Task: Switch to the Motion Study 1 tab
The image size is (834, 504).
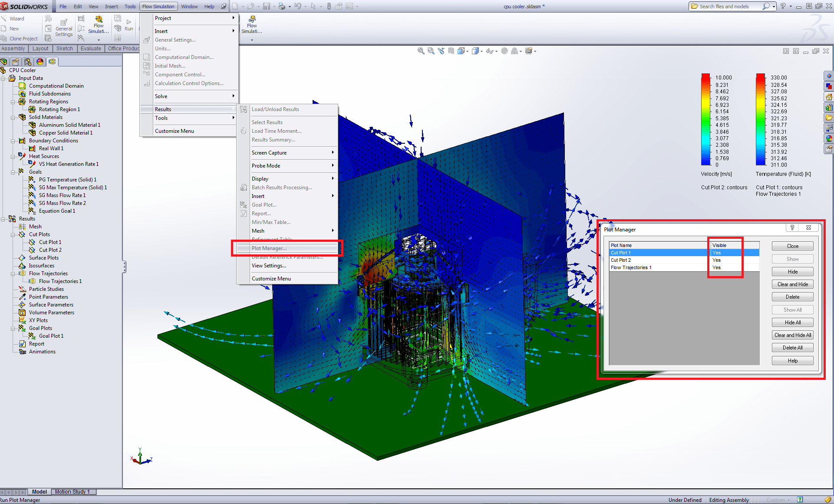Action: point(73,491)
